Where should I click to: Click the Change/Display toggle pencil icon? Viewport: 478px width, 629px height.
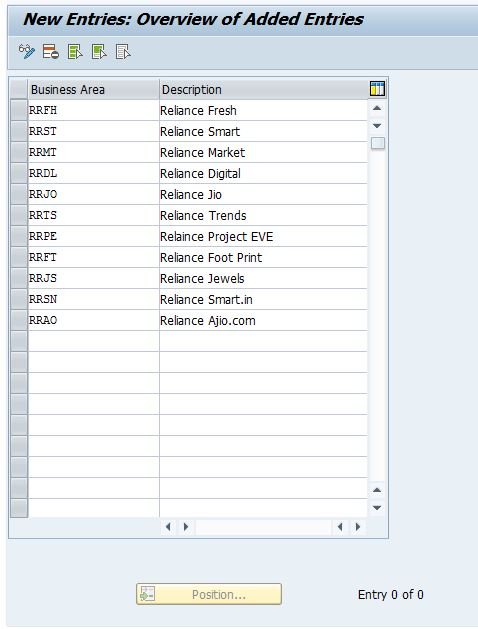click(27, 52)
